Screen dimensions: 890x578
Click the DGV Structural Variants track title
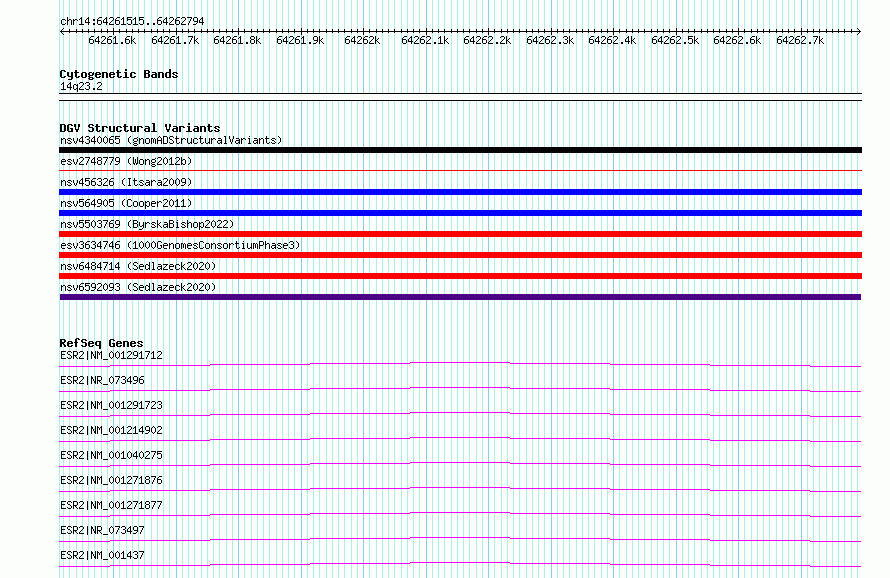coord(140,128)
